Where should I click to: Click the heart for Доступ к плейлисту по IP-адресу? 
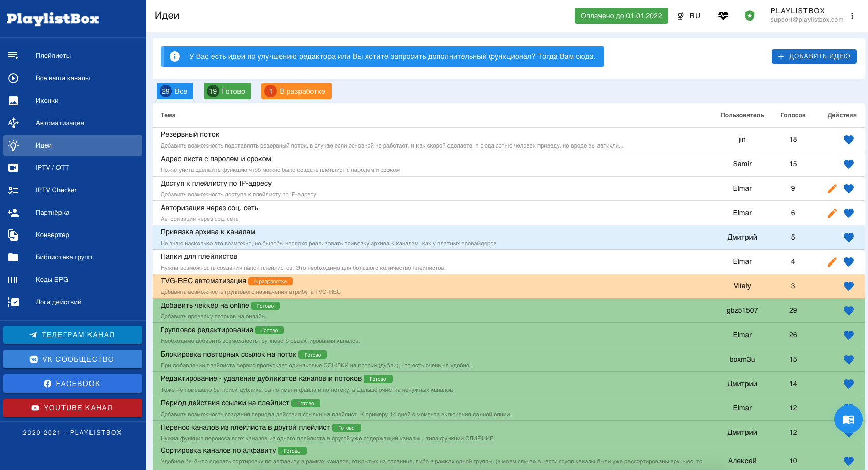point(849,189)
